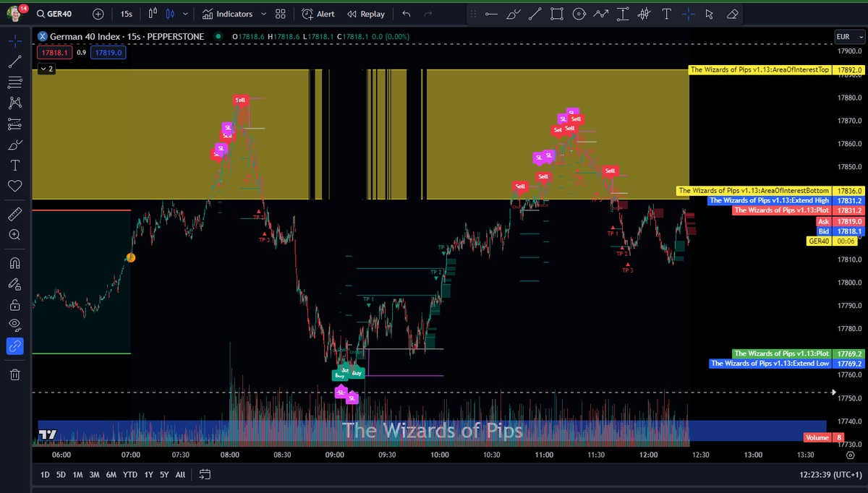
Task: Pick the path tool in favorites toolbar
Action: point(600,14)
